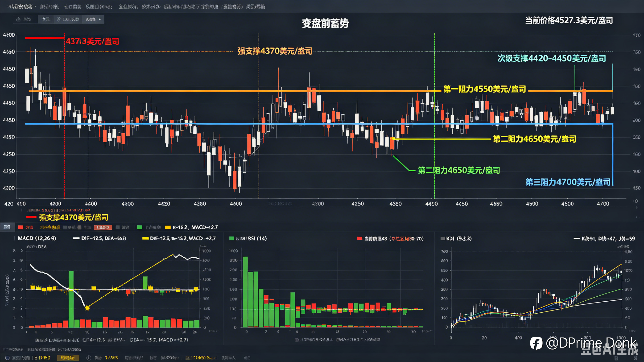Click the tallest green bar in the MACD panel
Viewport: 644px width, 362px height.
(71, 299)
